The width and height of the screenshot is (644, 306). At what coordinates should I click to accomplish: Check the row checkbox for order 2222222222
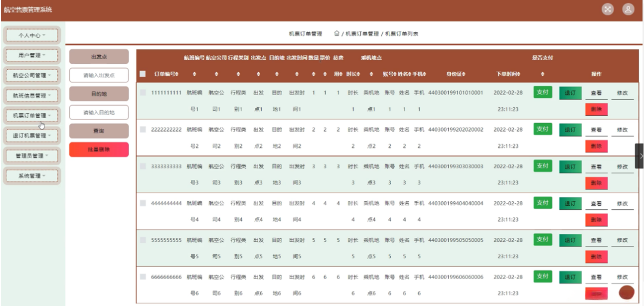click(143, 130)
